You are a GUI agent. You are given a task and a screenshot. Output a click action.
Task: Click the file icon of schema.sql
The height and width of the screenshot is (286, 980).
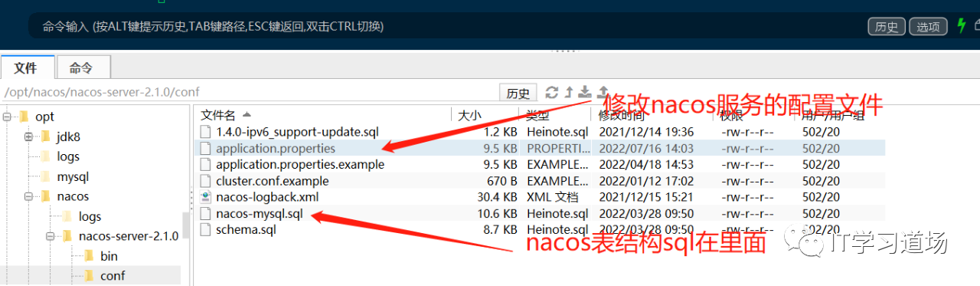pyautogui.click(x=204, y=229)
